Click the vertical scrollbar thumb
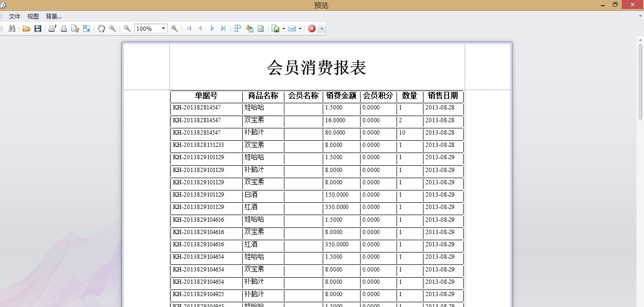The image size is (644, 307). 641,81
